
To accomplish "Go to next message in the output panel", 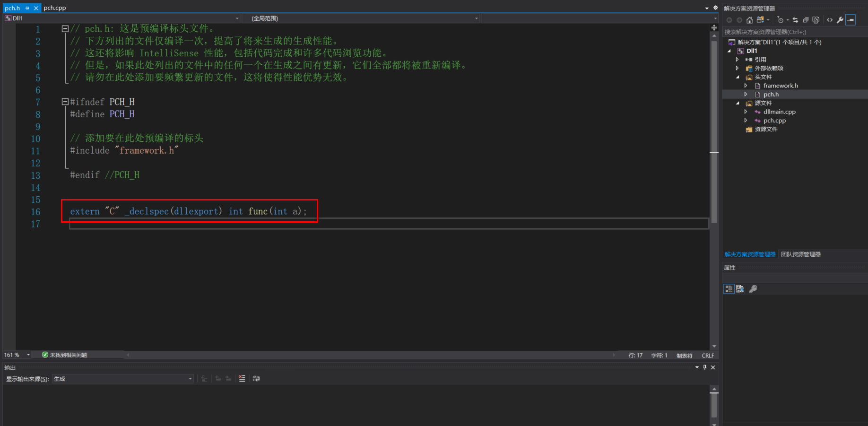I will point(228,379).
